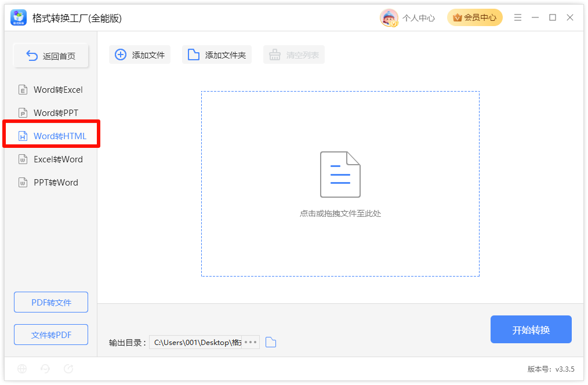The height and width of the screenshot is (385, 588).
Task: Open 个人中心 personal center
Action: pos(419,18)
